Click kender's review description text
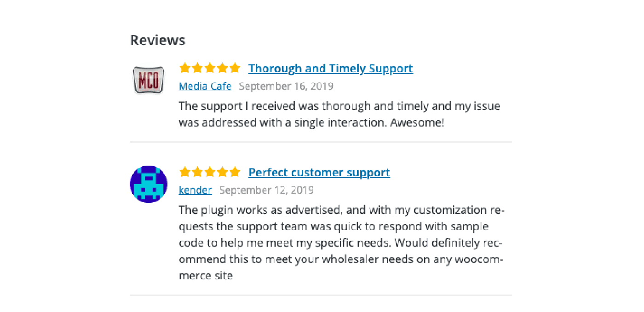644x312 pixels. (341, 243)
